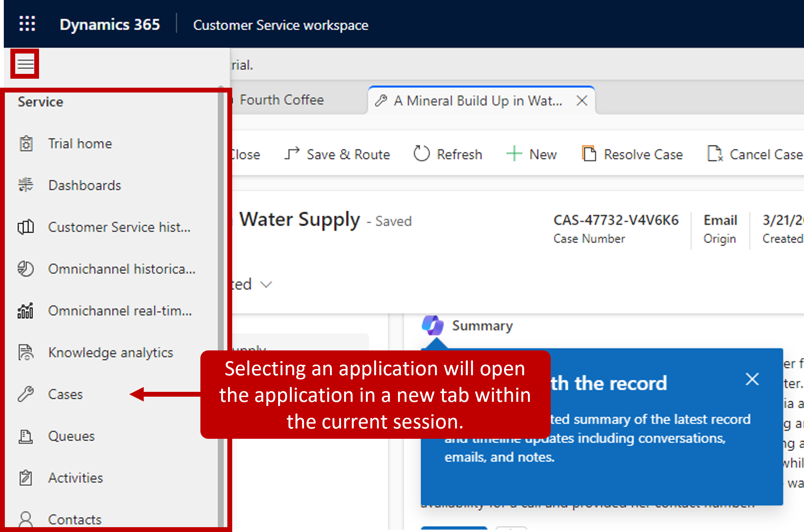
Task: Click the Omnichannel historical pie chart icon
Action: (x=26, y=269)
